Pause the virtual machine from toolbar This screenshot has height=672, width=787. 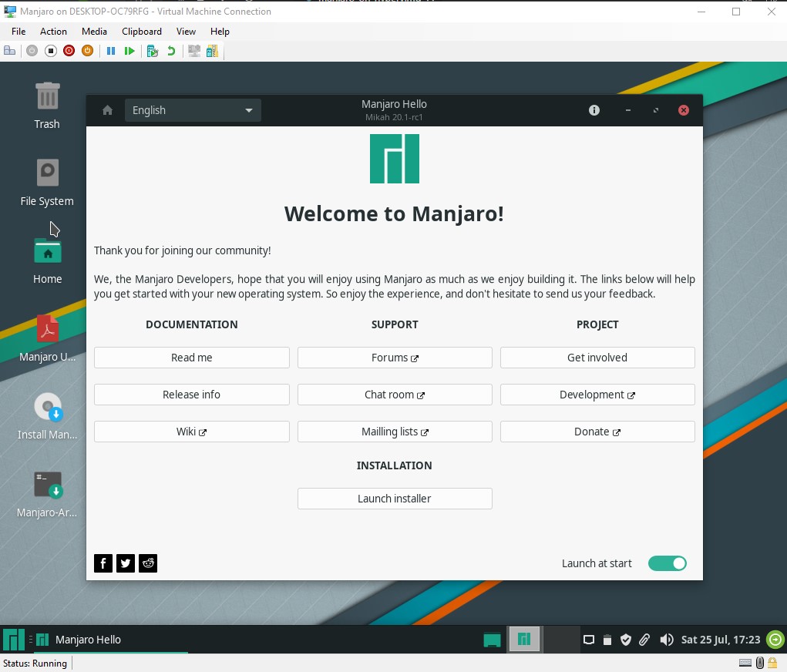[111, 51]
